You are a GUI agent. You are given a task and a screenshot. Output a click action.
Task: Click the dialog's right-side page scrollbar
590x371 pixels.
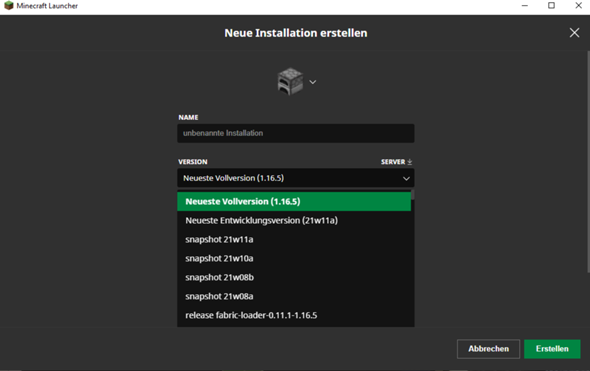588,162
